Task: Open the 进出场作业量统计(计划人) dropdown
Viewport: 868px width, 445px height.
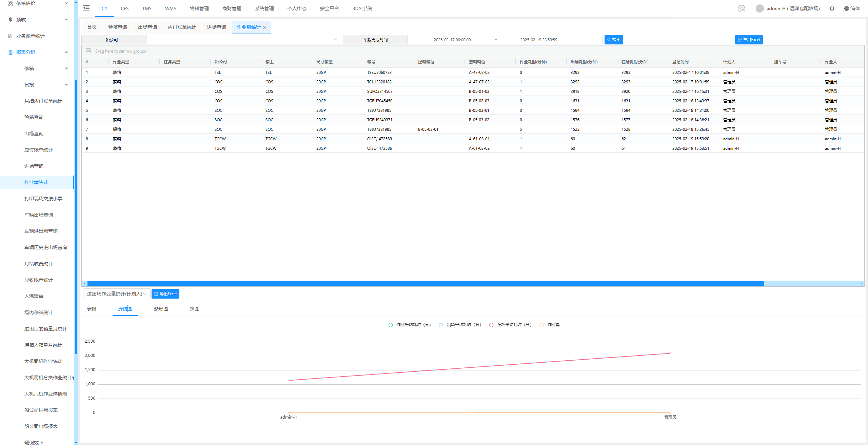Action: (116, 294)
